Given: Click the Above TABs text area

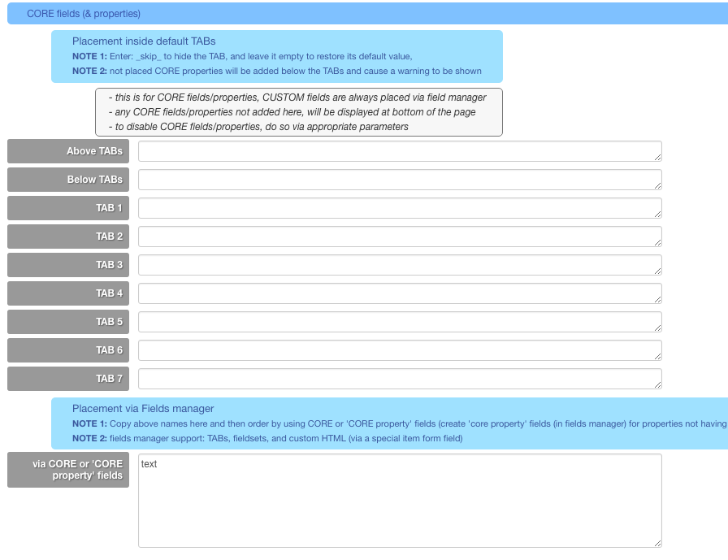Looking at the screenshot, I should 400,151.
